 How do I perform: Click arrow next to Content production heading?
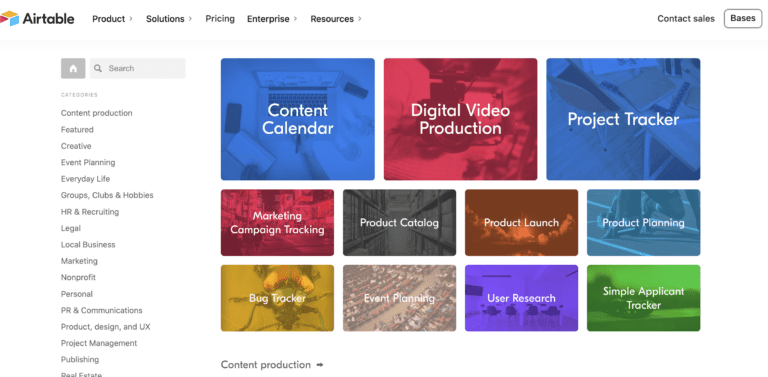[x=320, y=365]
